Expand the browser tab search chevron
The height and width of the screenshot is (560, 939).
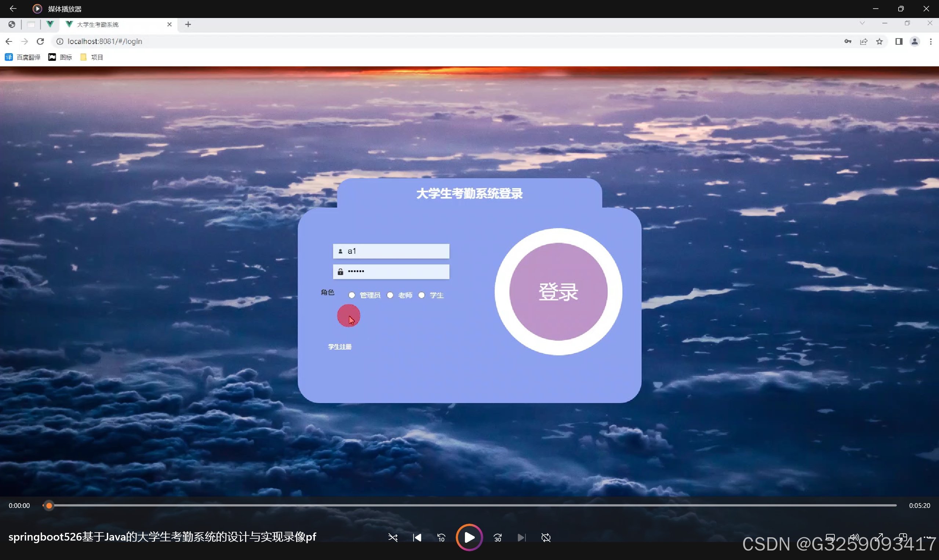(x=862, y=23)
